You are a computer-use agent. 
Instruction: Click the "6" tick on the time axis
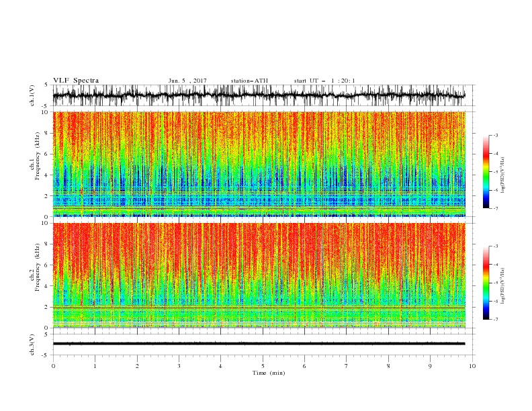click(304, 366)
